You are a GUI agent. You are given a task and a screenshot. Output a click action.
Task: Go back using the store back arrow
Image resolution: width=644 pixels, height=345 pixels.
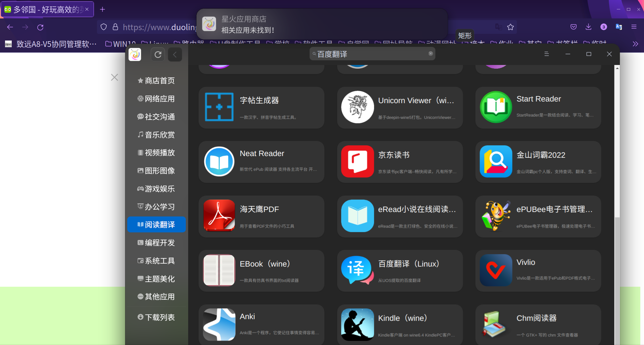click(175, 54)
